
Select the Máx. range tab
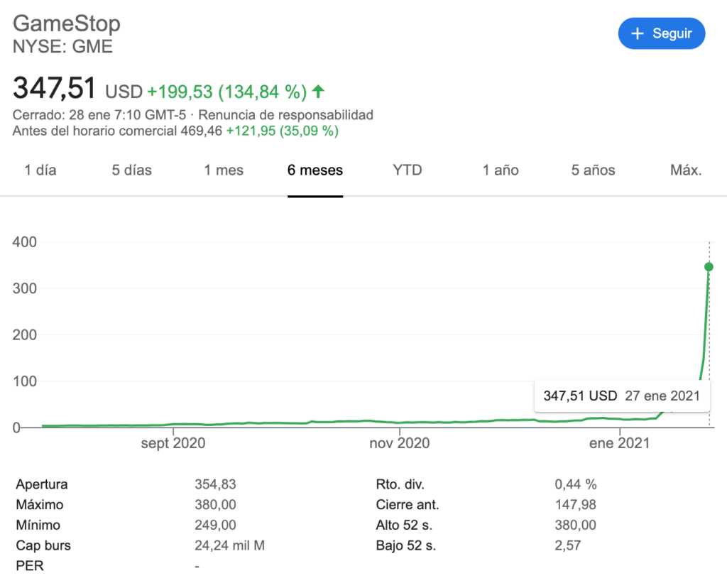pyautogui.click(x=686, y=170)
